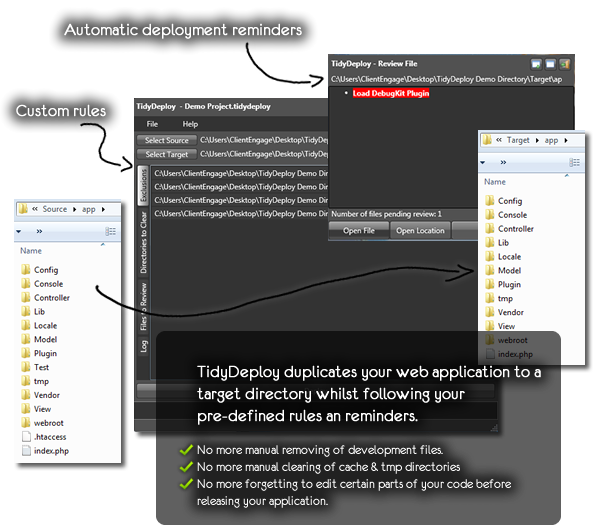Select the webroot folder icon in Source list
Viewport: 593px width, 525px height.
(26, 422)
